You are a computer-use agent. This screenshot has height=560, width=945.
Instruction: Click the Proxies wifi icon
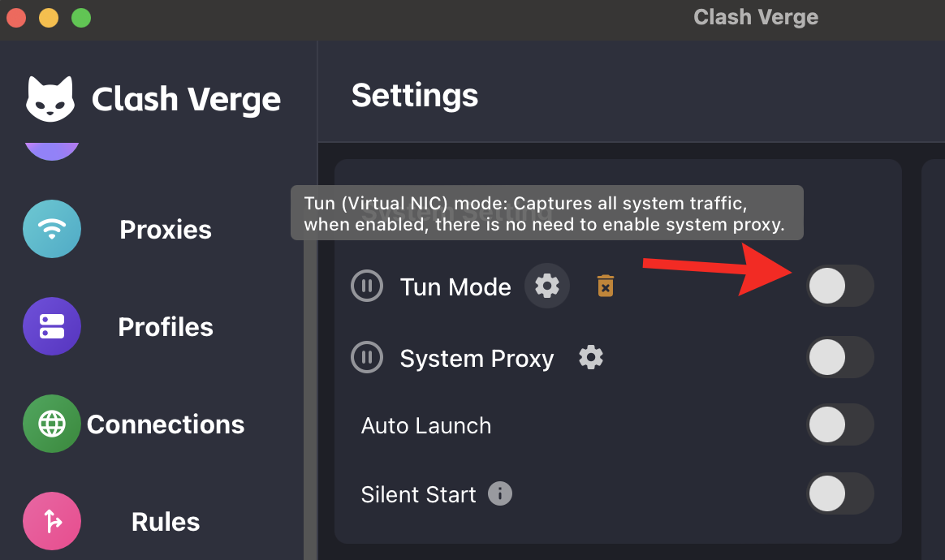[52, 229]
